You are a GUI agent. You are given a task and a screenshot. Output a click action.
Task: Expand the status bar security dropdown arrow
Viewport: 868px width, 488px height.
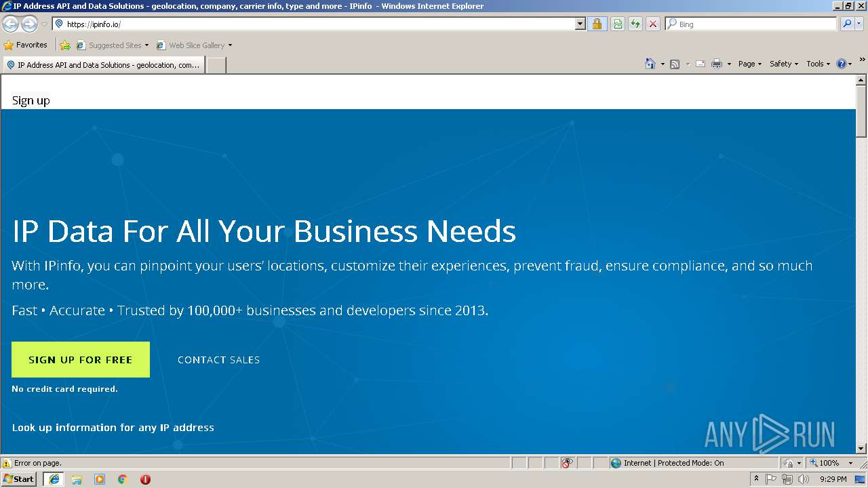click(800, 463)
